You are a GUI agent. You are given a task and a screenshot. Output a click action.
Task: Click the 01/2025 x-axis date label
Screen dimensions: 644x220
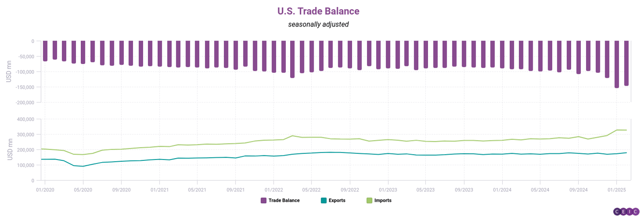(x=616, y=190)
